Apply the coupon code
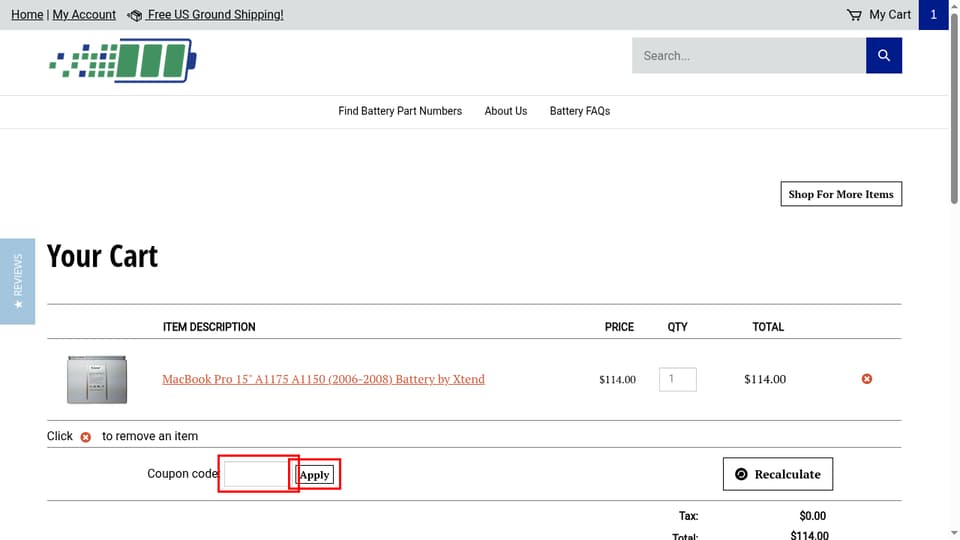 pyautogui.click(x=315, y=474)
